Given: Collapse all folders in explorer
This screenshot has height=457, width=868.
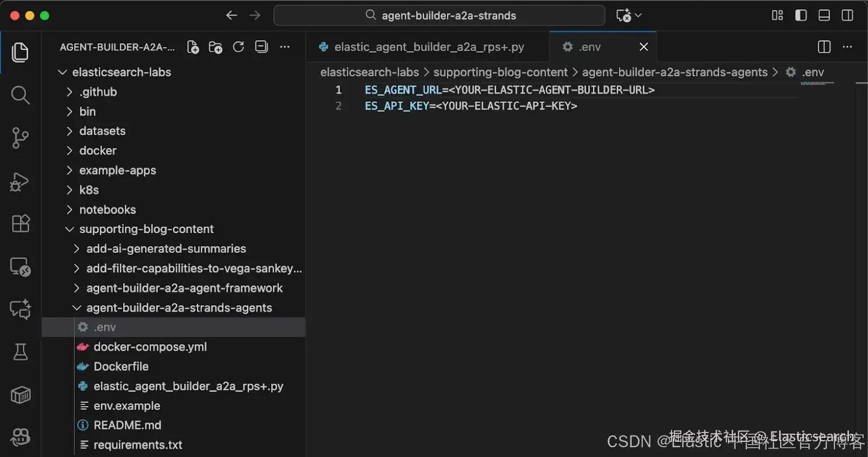Looking at the screenshot, I should [x=261, y=47].
